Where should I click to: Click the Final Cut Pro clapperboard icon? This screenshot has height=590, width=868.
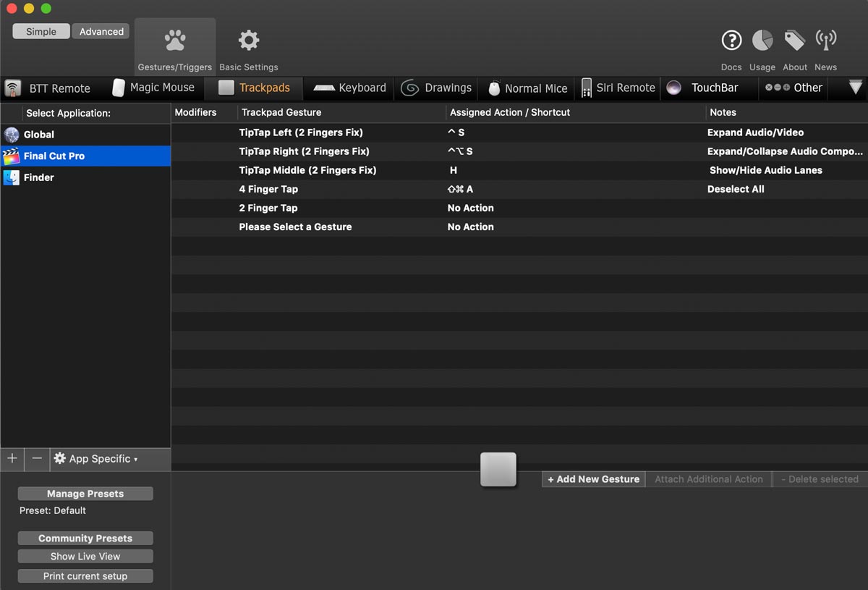click(x=11, y=156)
